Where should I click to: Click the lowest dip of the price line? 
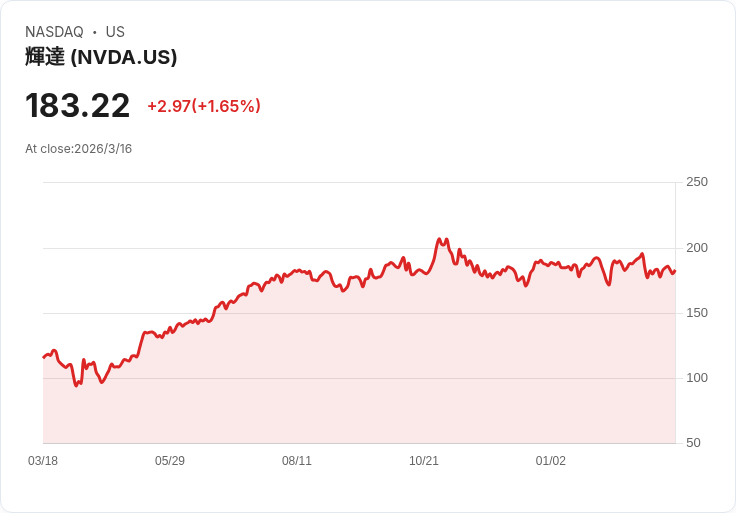tap(76, 385)
